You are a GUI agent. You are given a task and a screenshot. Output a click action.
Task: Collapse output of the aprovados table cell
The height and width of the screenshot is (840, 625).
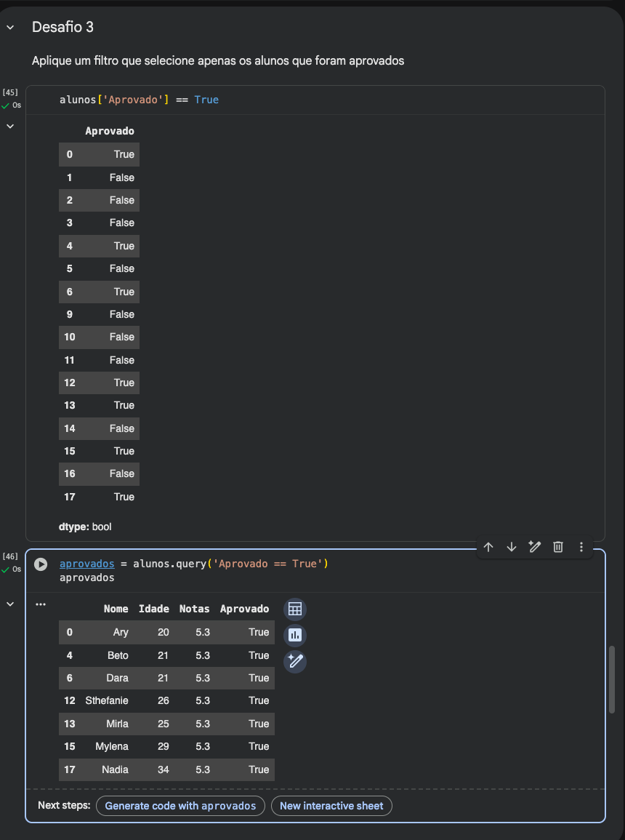click(x=10, y=604)
